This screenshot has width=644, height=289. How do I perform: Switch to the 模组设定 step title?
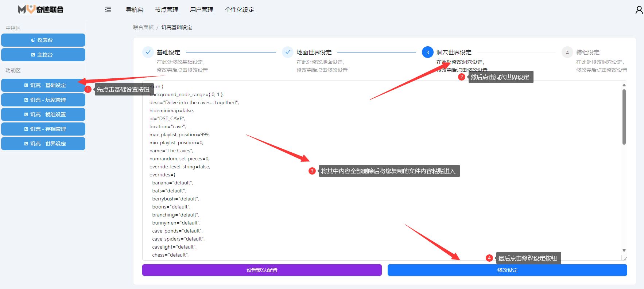click(588, 52)
